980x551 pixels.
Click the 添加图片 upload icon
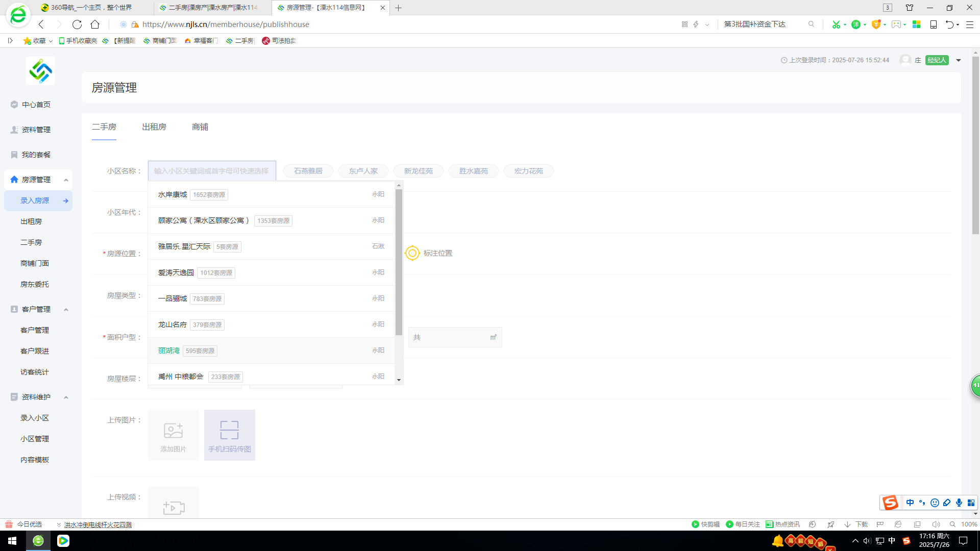point(174,431)
